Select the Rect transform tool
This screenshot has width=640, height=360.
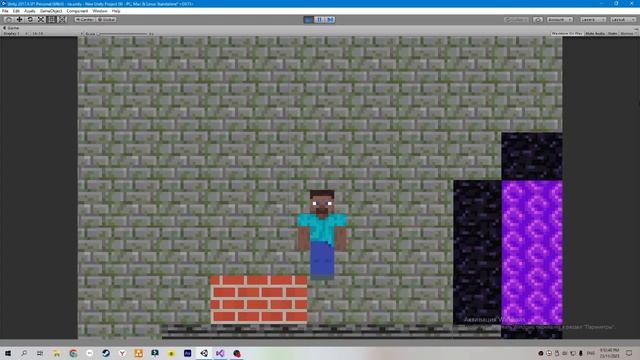click(x=51, y=20)
